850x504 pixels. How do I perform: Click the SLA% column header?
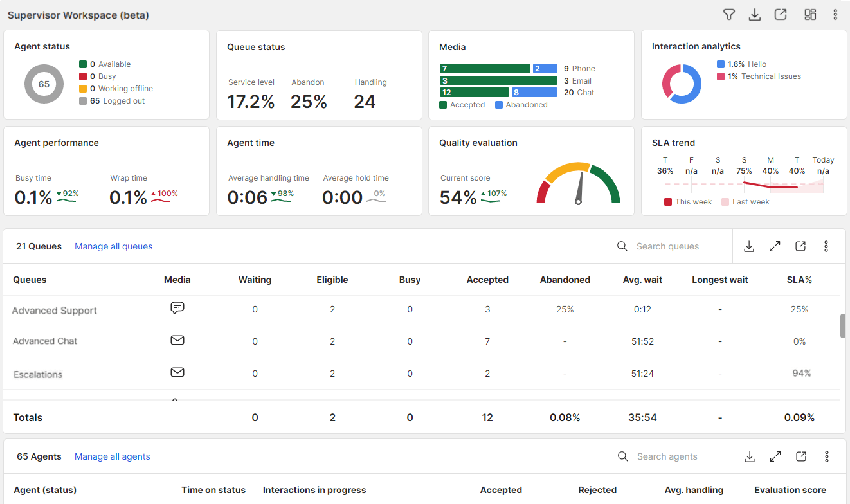799,280
